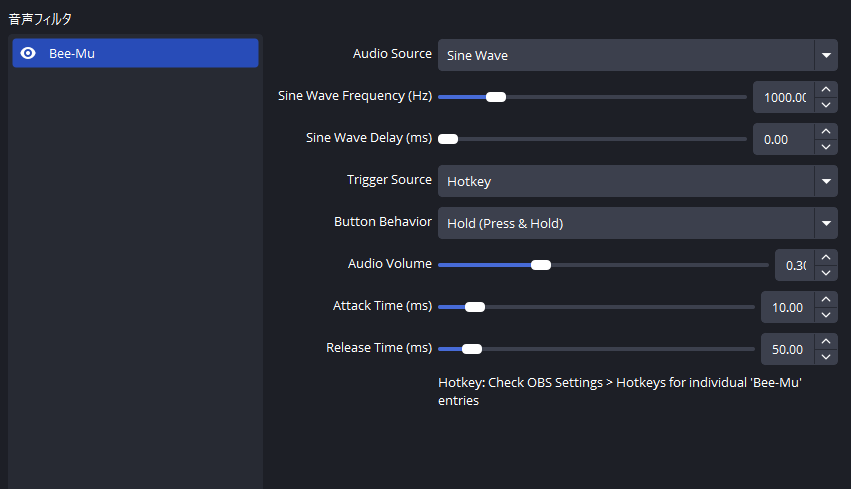Focus the Sine Wave Frequency value field
This screenshot has height=489, width=851.
pos(784,97)
